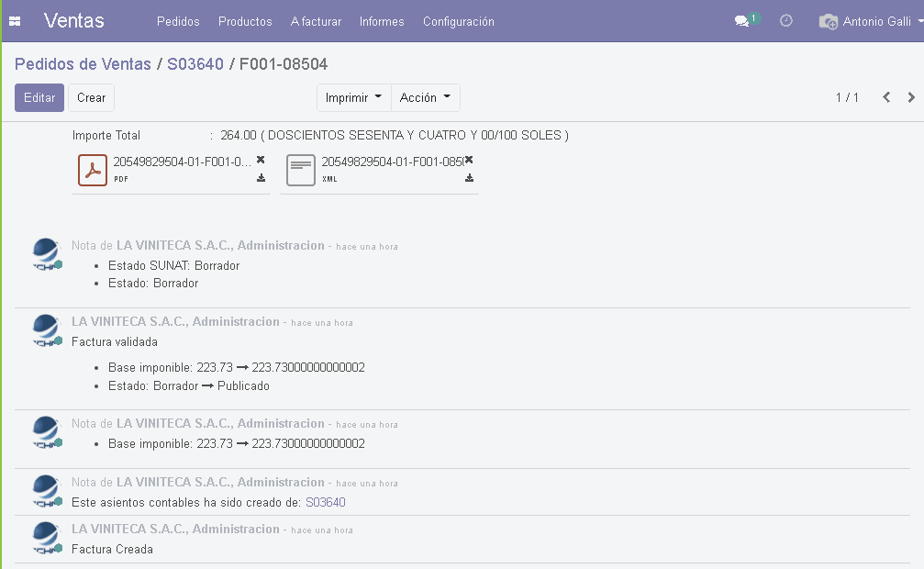
Task: Open the activities clock icon
Action: tap(786, 21)
